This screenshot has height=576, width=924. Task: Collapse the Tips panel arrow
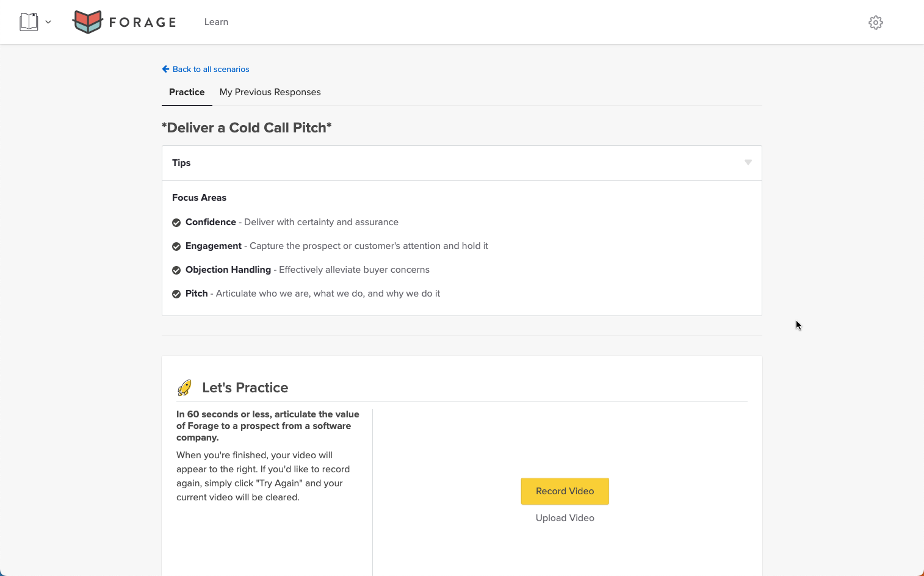click(748, 162)
